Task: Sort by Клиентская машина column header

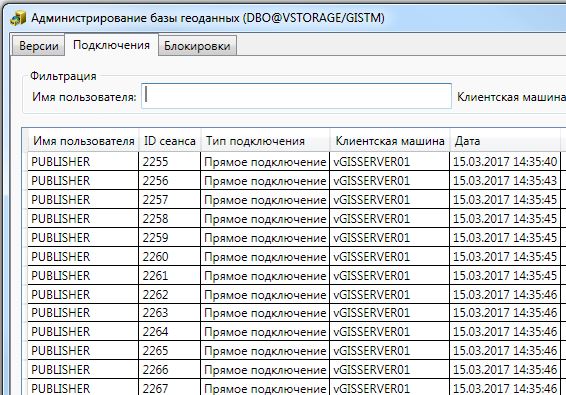Action: point(390,141)
